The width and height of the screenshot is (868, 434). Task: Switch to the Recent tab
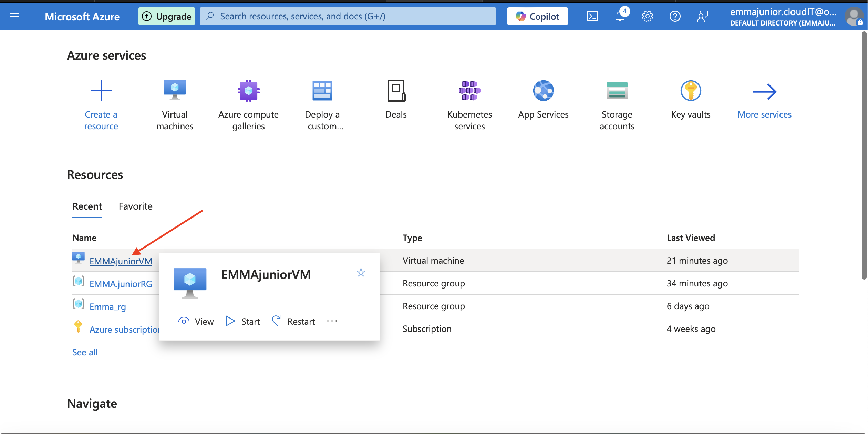coord(87,206)
